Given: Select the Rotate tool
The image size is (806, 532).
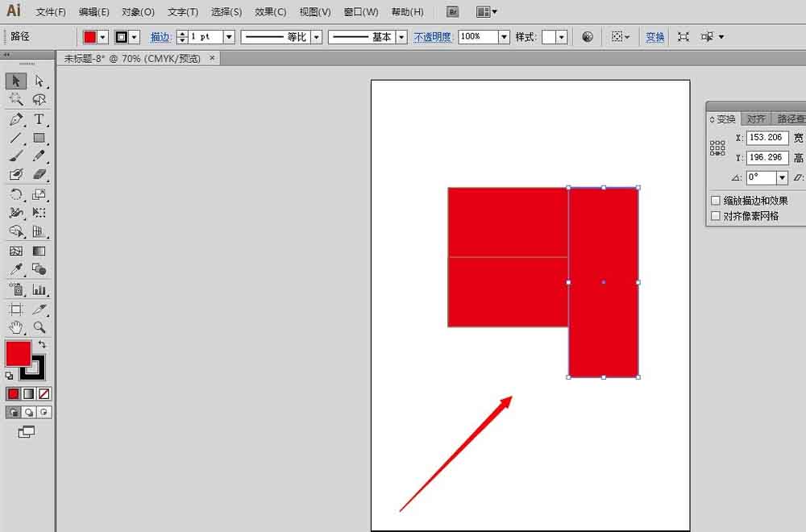Looking at the screenshot, I should tap(16, 194).
